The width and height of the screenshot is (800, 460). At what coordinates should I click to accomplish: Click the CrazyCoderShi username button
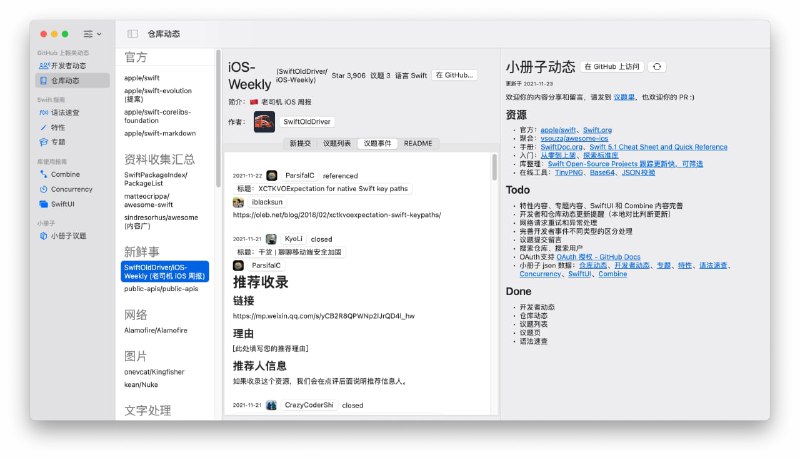(x=309, y=405)
